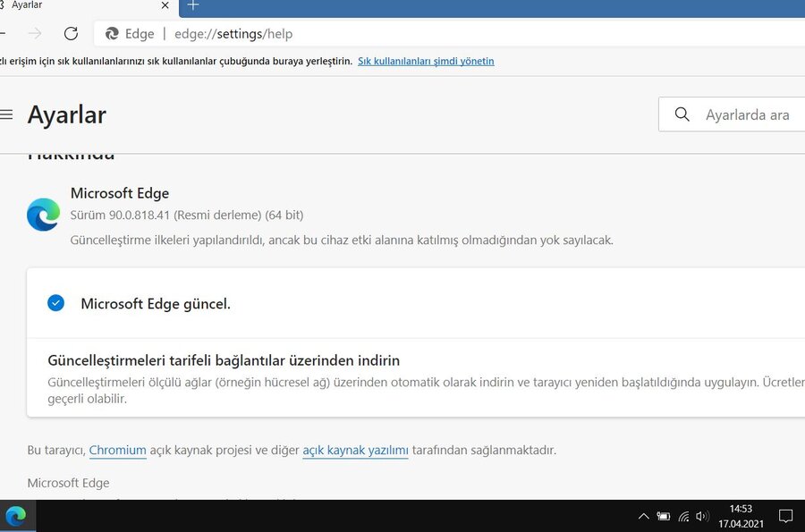Open the 'açık kaynak yazılımı' link
The width and height of the screenshot is (805, 532).
pyautogui.click(x=355, y=450)
